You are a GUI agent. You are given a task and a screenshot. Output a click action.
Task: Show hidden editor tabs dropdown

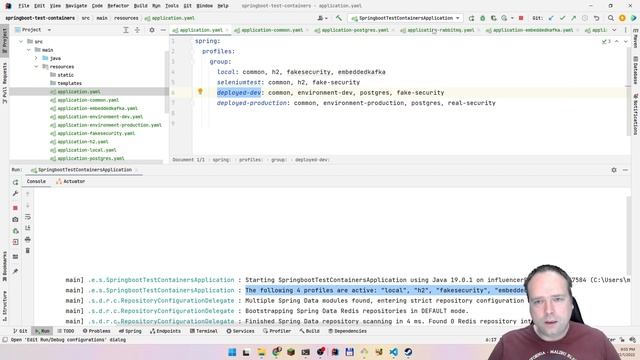pos(614,30)
